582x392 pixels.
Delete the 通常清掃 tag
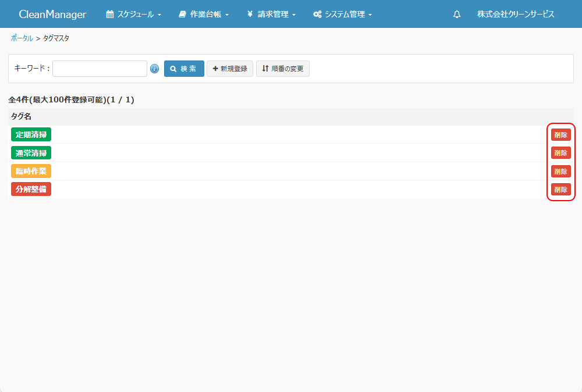(561, 153)
